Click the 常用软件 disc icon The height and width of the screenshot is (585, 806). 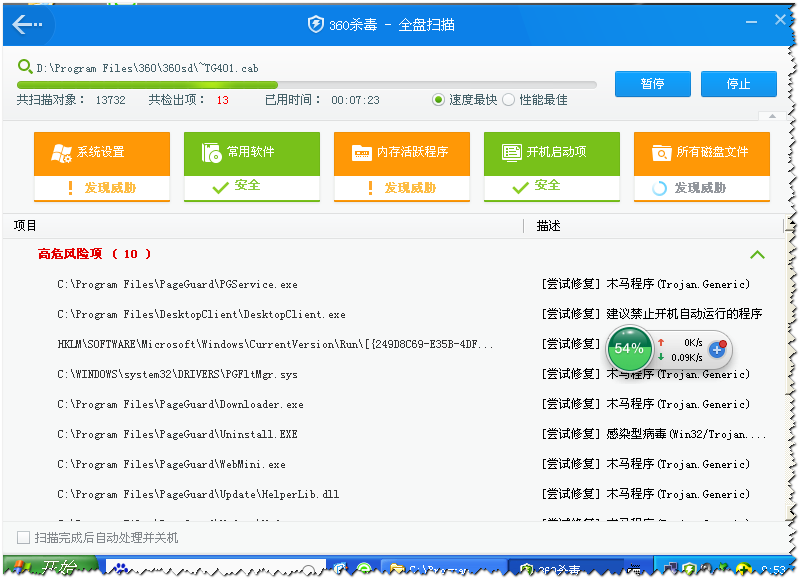point(211,153)
